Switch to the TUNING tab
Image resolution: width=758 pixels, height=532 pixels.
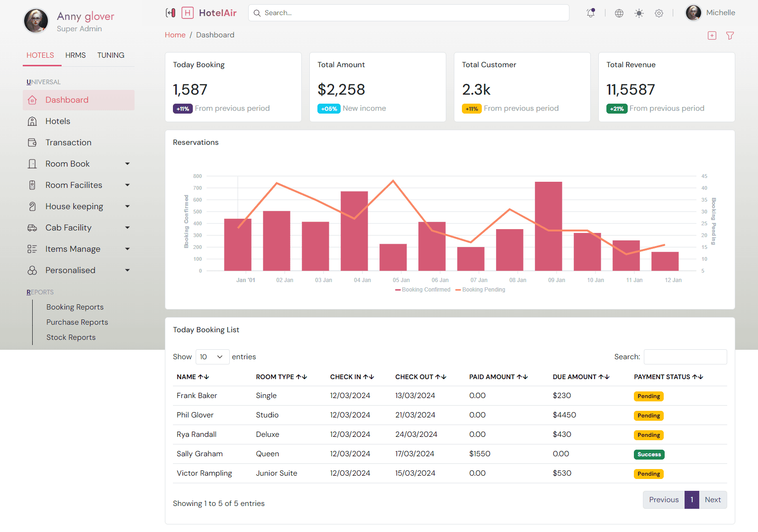(111, 55)
